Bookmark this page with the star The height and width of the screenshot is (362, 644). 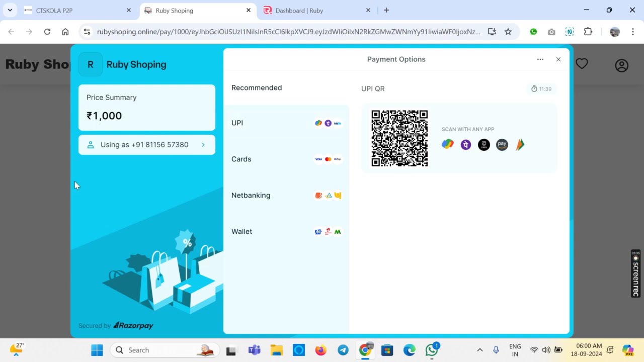click(x=508, y=32)
